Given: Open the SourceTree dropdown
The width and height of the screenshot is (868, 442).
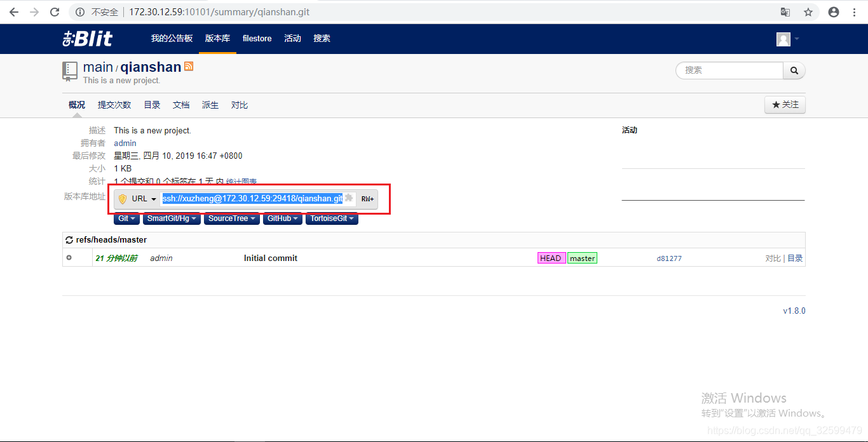Looking at the screenshot, I should (x=232, y=218).
